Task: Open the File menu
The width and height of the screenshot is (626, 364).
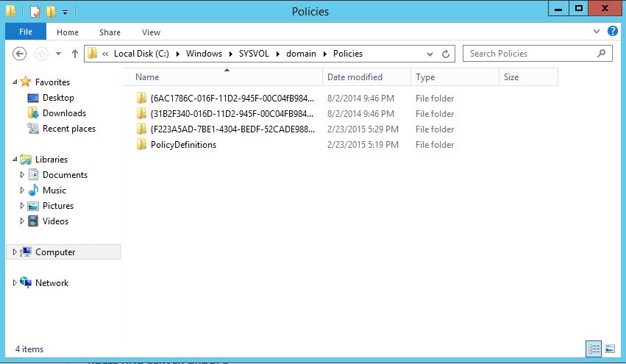Action: (26, 32)
